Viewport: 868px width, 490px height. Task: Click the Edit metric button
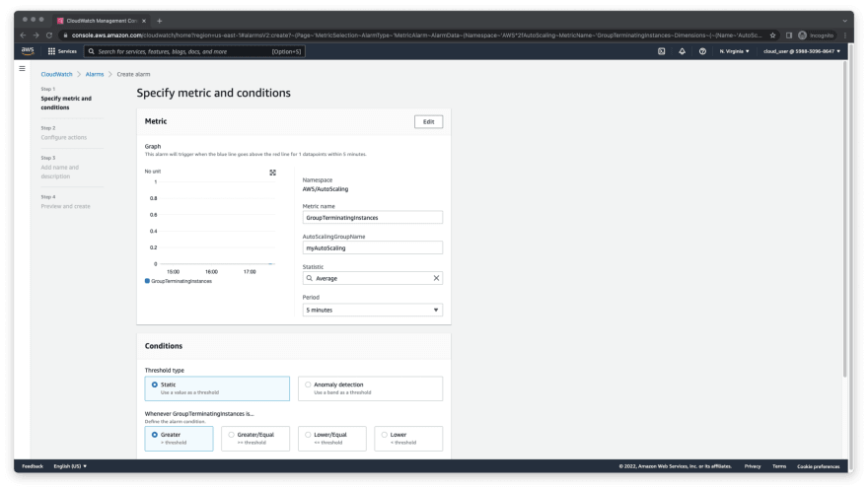428,121
